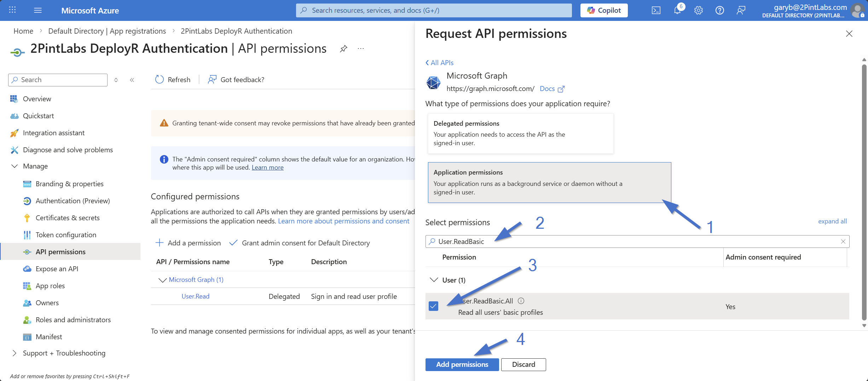Open portal settings gear icon

point(698,10)
